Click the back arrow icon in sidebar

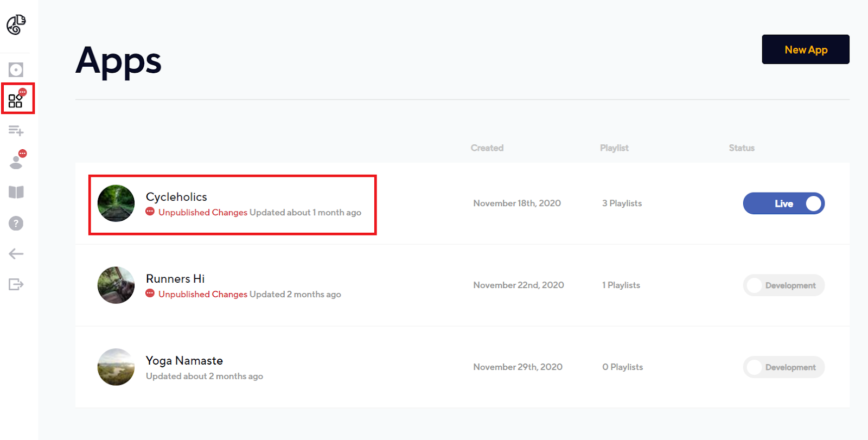16,253
